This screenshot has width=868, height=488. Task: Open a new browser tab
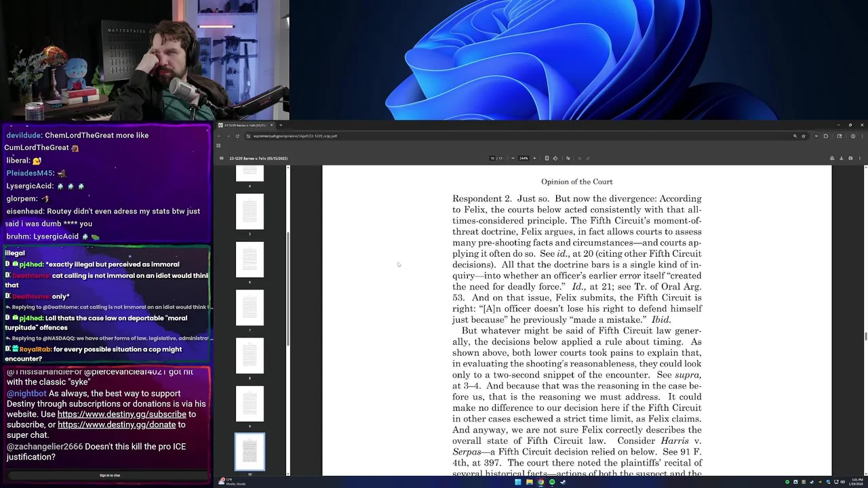click(x=281, y=125)
